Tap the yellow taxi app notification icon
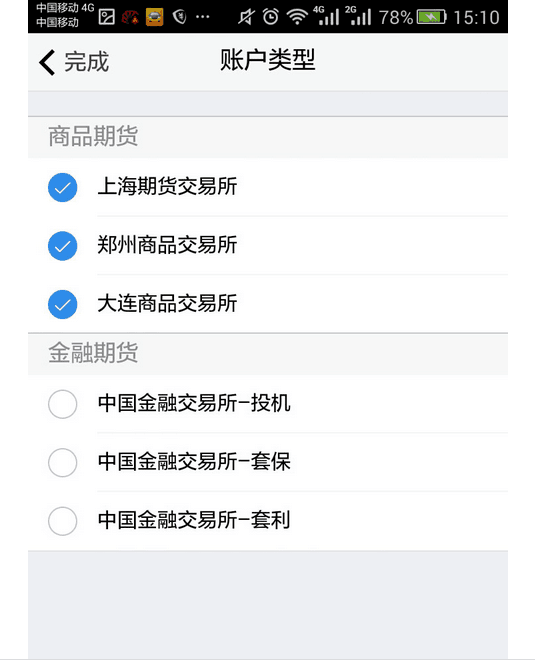Image resolution: width=535 pixels, height=660 pixels. (x=154, y=17)
